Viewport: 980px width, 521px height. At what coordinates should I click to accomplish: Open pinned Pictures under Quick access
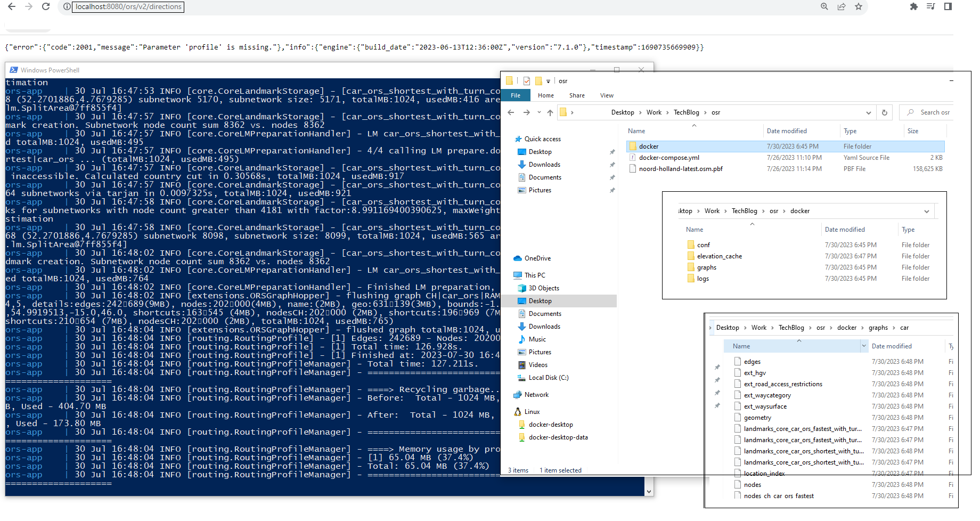[x=540, y=190]
